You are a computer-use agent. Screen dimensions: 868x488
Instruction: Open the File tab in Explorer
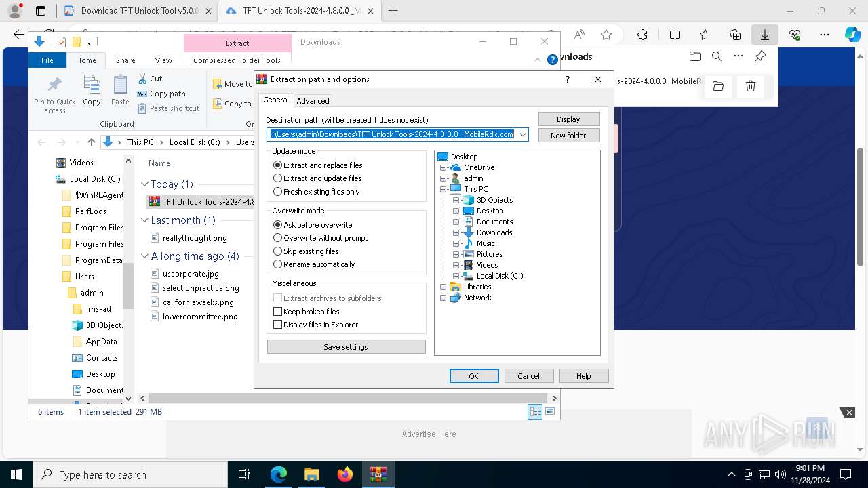(x=47, y=60)
